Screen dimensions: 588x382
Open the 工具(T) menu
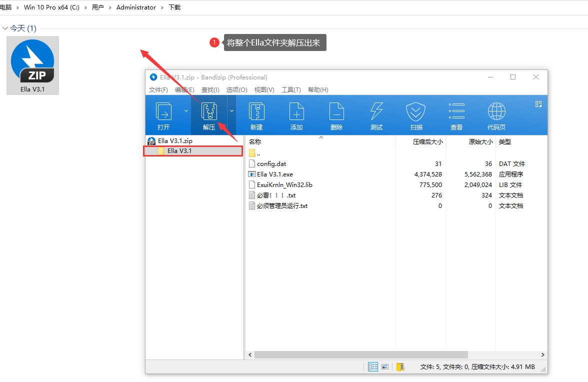tap(291, 90)
